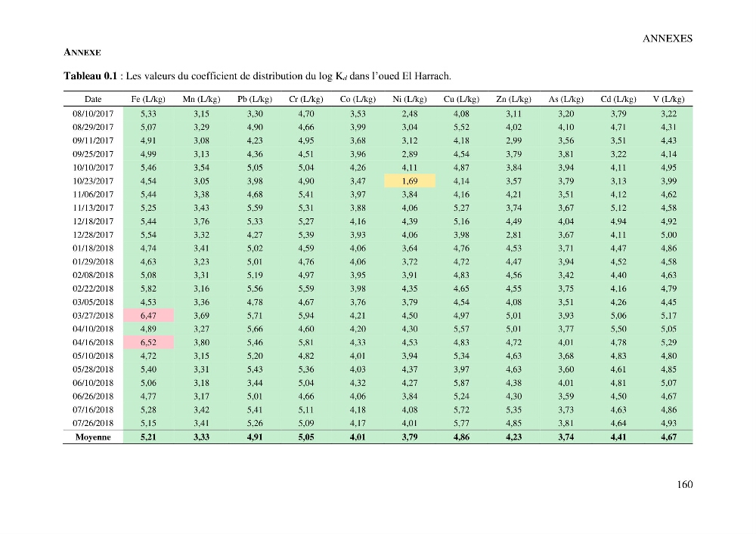This screenshot has width=756, height=534.
Task: Click the "Date" column header
Action: pos(93,99)
